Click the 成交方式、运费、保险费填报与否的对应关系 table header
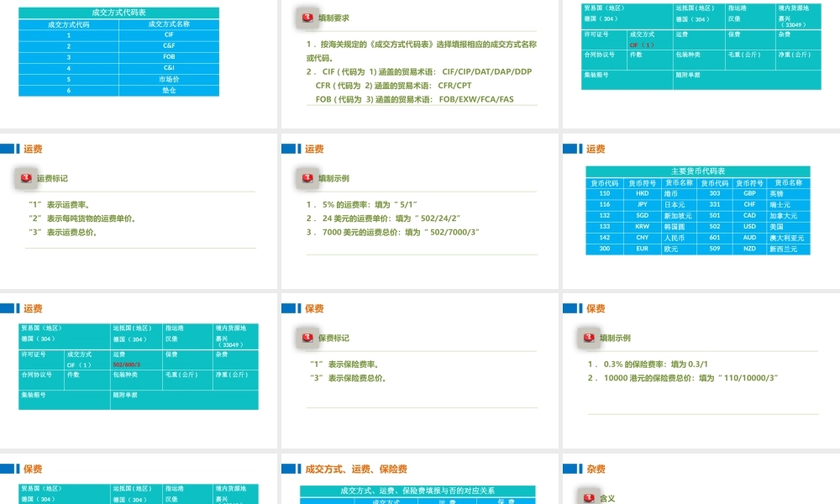Image resolution: width=840 pixels, height=504 pixels. (417, 491)
